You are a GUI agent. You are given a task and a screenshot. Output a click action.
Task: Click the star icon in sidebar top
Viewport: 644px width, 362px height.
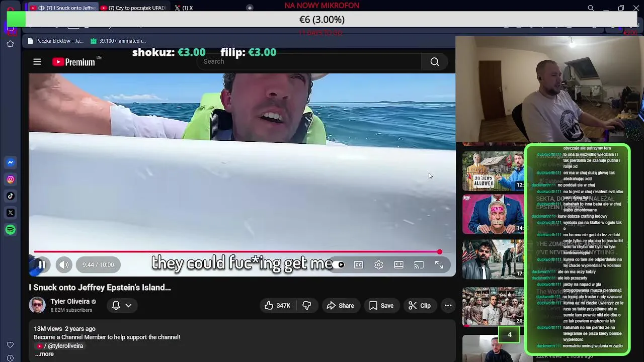coord(10,44)
